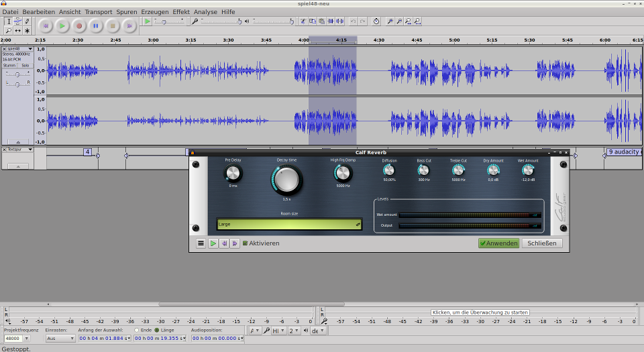Collapse the Textspur label track
Image resolution: width=644 pixels, height=352 pixels.
(x=17, y=166)
